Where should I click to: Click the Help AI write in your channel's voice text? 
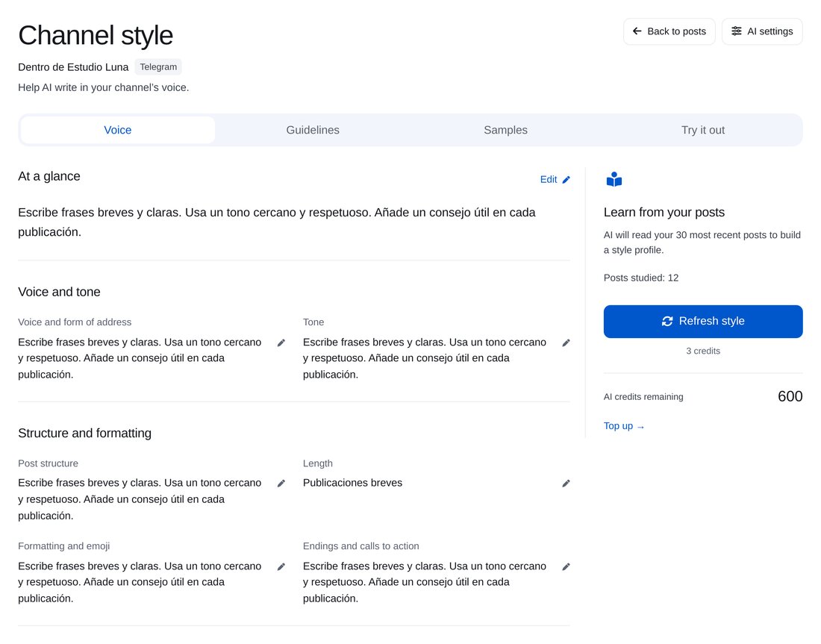pyautogui.click(x=103, y=87)
